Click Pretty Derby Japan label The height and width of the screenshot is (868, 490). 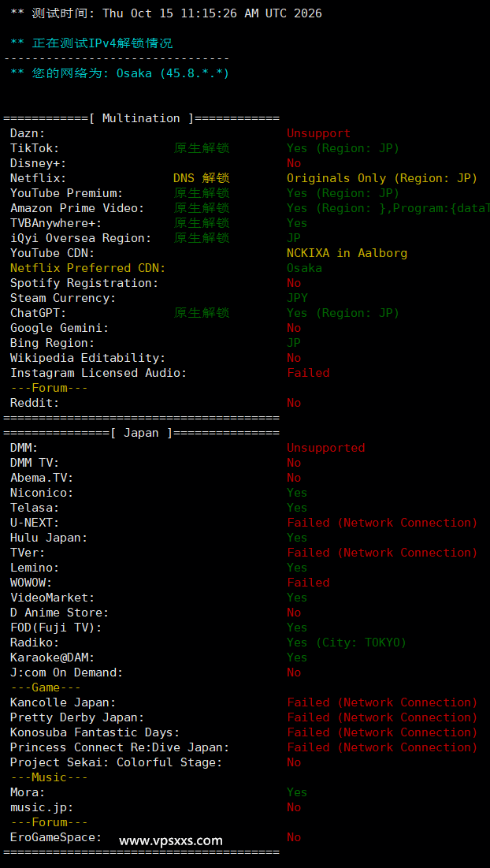click(x=77, y=717)
